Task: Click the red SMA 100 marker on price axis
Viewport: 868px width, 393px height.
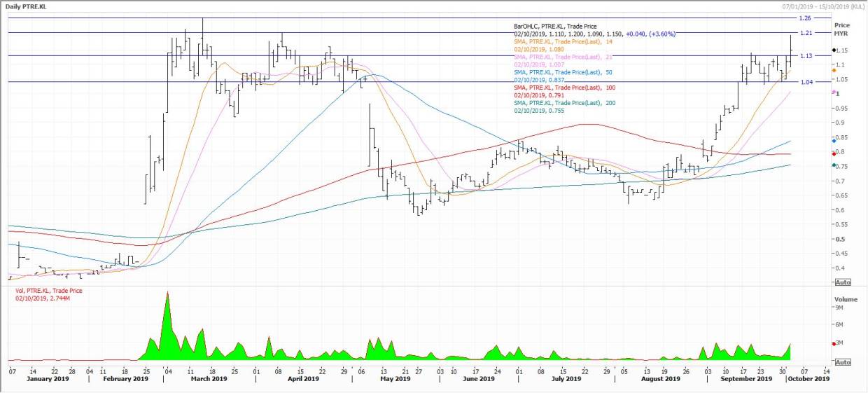Action: [834, 153]
